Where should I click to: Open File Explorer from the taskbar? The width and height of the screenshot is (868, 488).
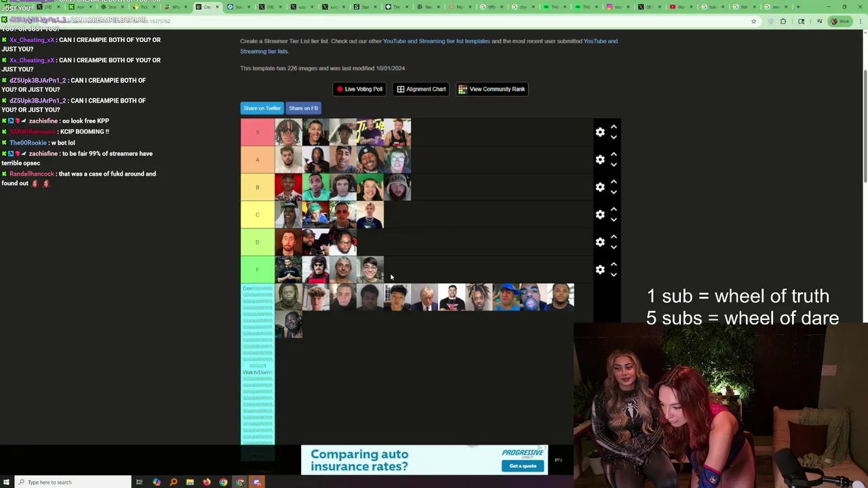(190, 482)
